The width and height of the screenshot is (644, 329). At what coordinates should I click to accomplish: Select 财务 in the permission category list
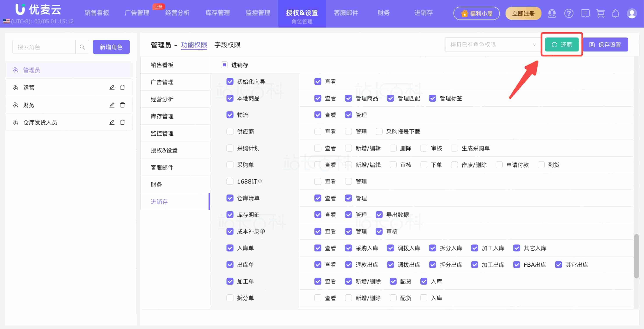pos(156,184)
